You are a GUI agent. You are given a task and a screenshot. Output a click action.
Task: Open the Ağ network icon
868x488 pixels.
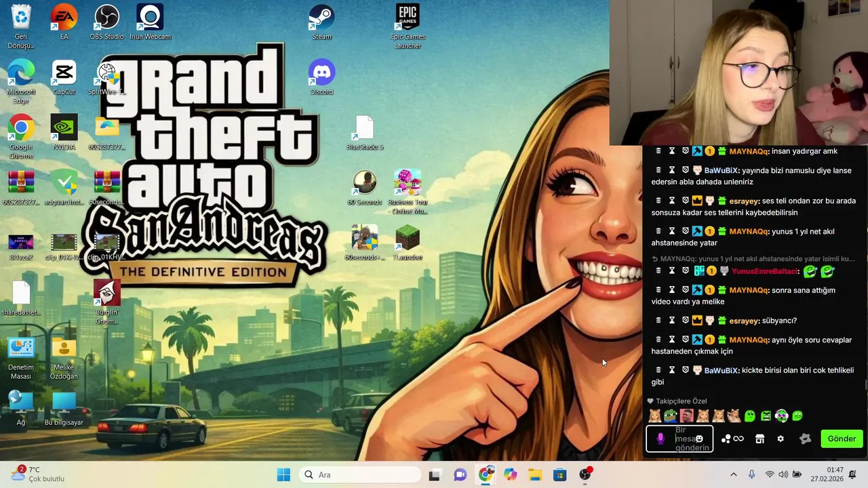pos(21,408)
